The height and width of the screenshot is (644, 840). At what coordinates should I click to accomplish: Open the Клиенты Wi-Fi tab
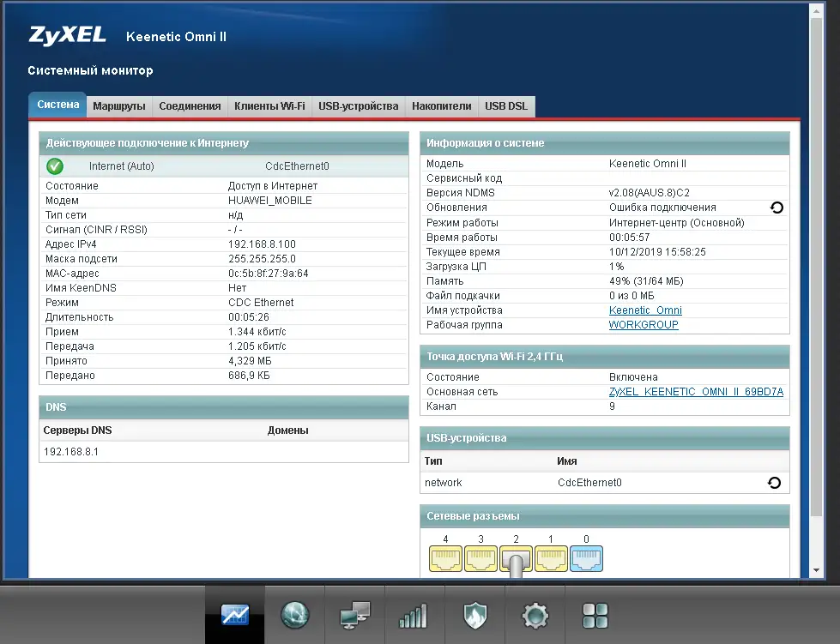click(269, 106)
